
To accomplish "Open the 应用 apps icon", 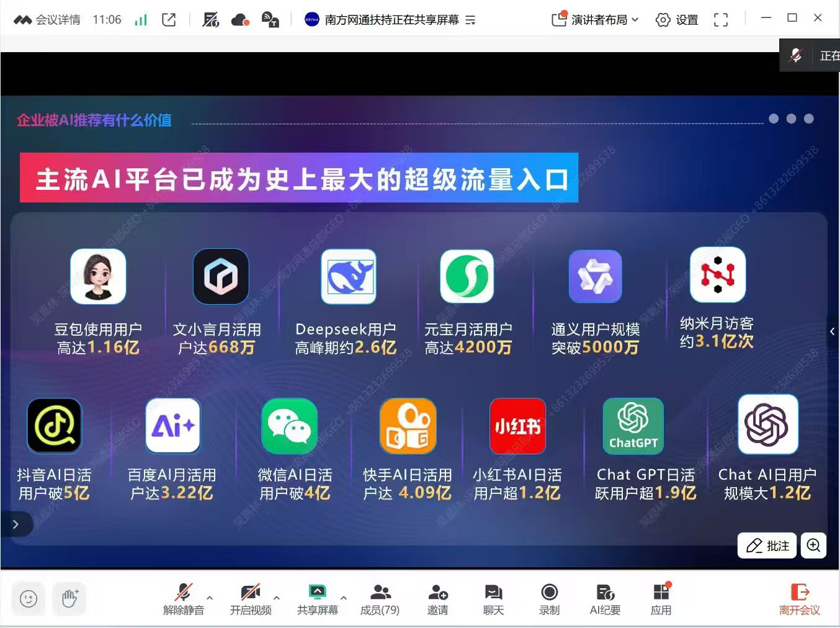I will 661,599.
